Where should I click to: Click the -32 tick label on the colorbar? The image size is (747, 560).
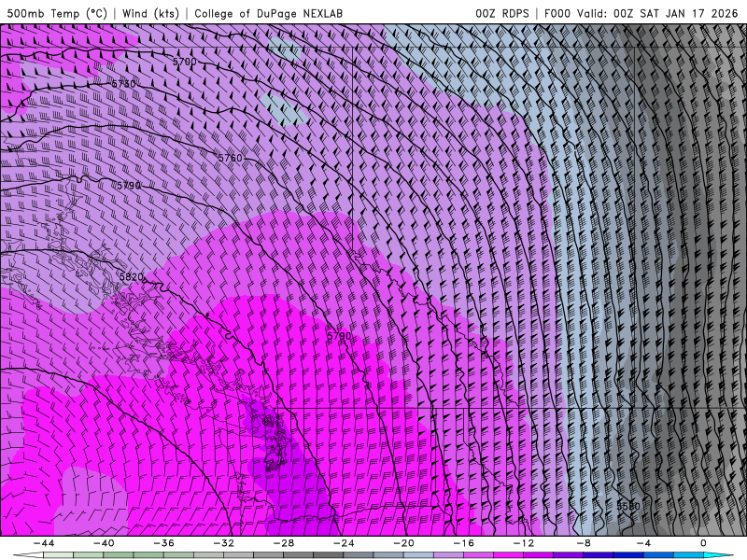click(224, 543)
